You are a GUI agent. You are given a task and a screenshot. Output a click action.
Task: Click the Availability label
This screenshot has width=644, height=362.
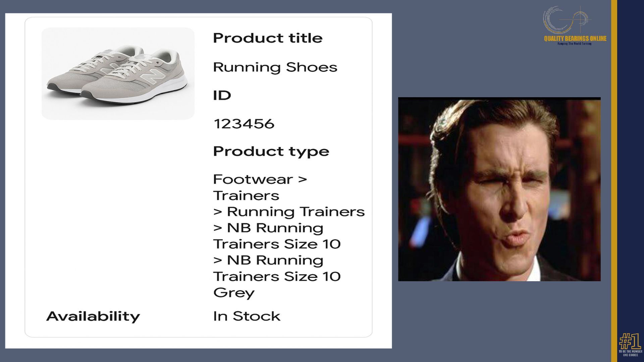(93, 316)
